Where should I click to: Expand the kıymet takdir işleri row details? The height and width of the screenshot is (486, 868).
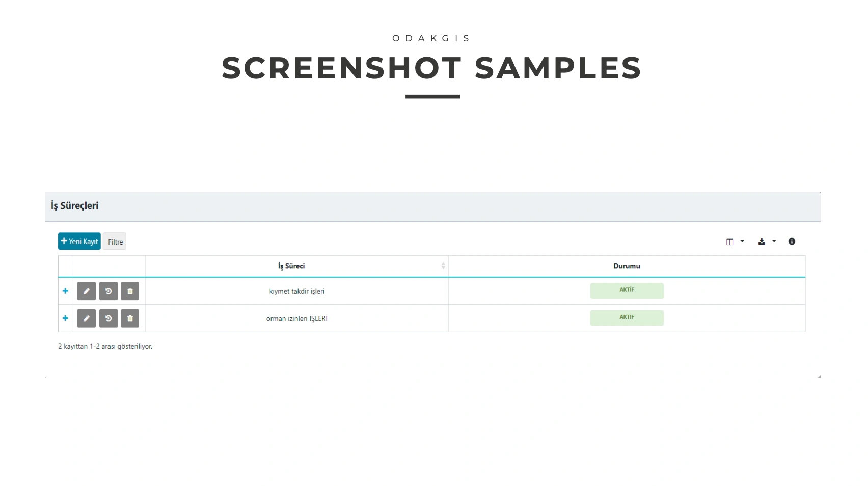[65, 291]
